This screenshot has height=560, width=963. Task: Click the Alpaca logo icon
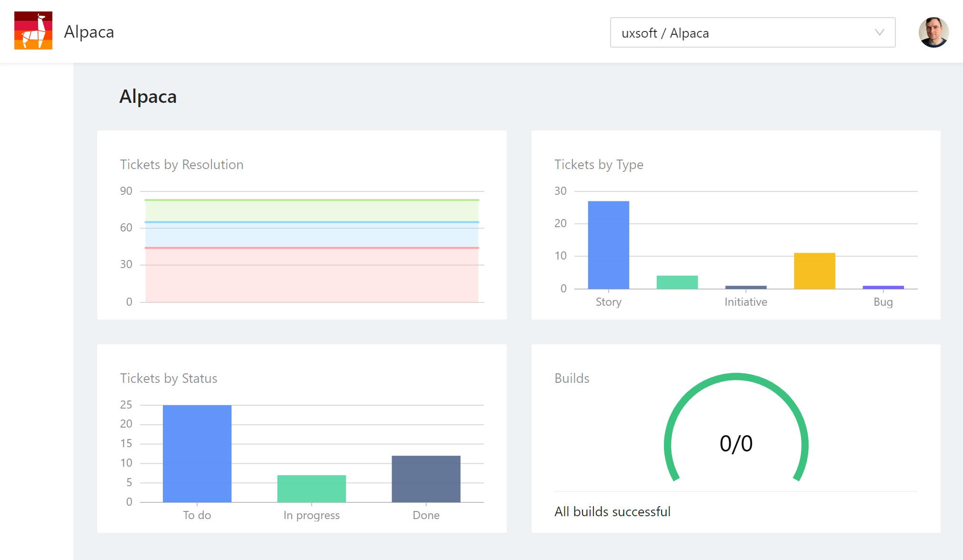33,31
